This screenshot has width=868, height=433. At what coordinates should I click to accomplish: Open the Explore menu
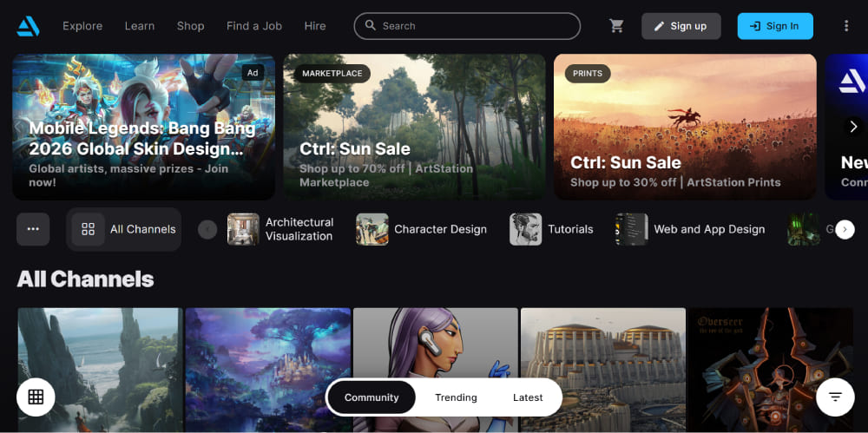[82, 26]
